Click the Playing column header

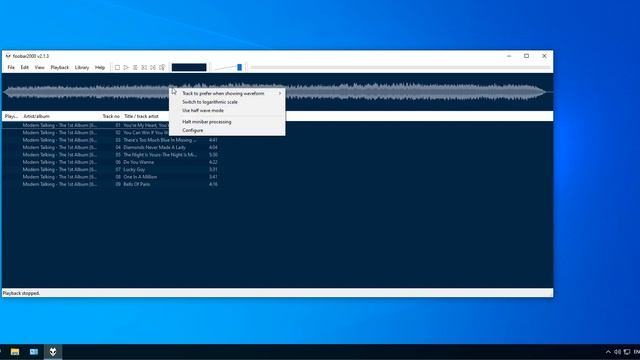coord(11,116)
